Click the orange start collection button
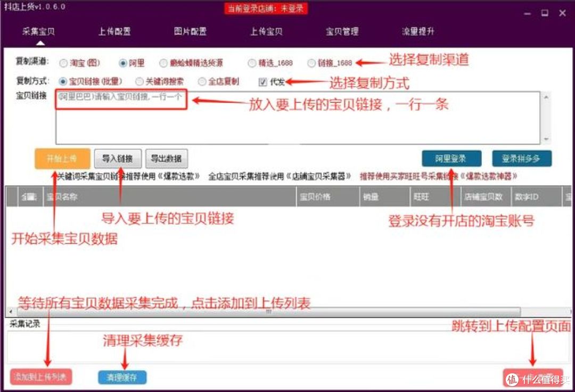This screenshot has height=392, width=575. tap(62, 158)
